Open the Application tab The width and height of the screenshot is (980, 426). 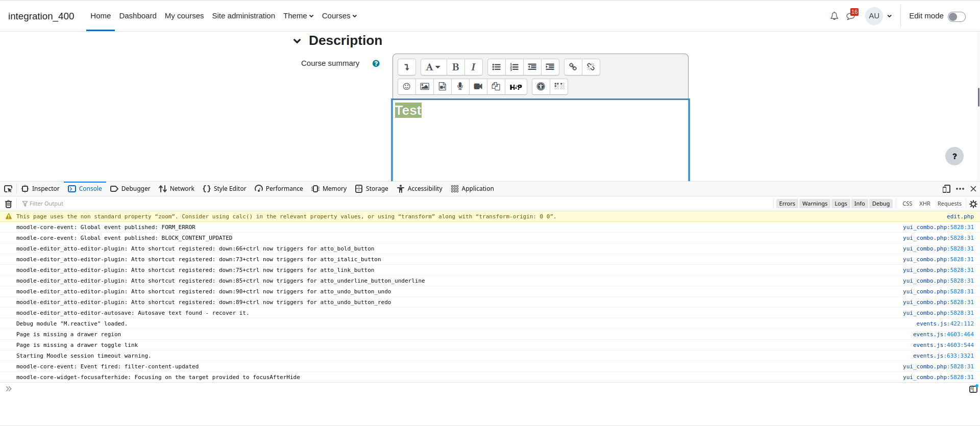473,189
